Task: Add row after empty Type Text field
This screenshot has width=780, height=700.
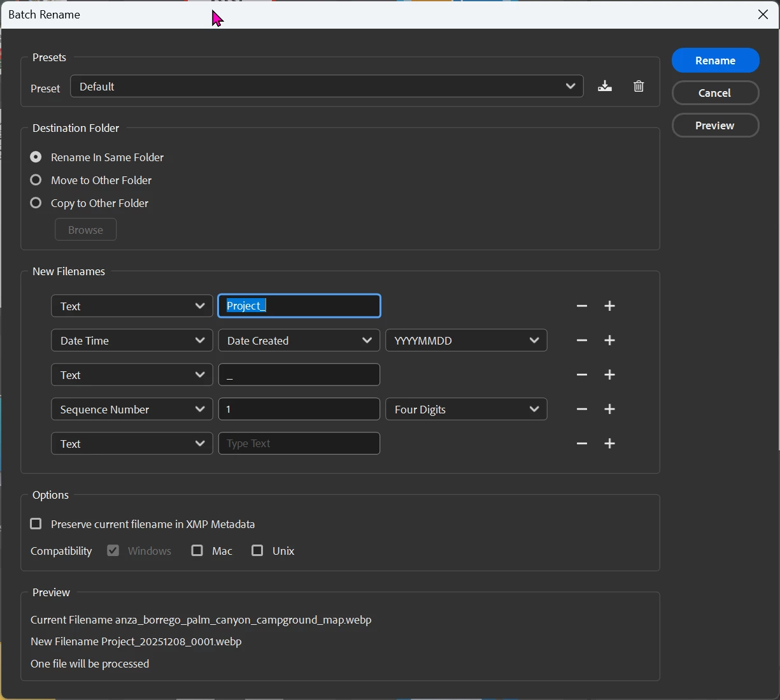Action: 610,444
